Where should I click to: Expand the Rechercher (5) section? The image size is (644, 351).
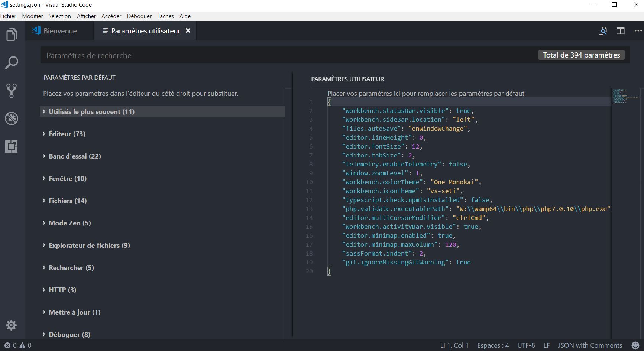162,267
